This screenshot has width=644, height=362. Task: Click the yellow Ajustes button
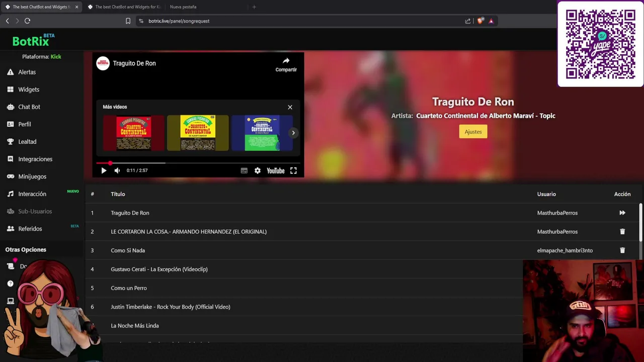[473, 132]
